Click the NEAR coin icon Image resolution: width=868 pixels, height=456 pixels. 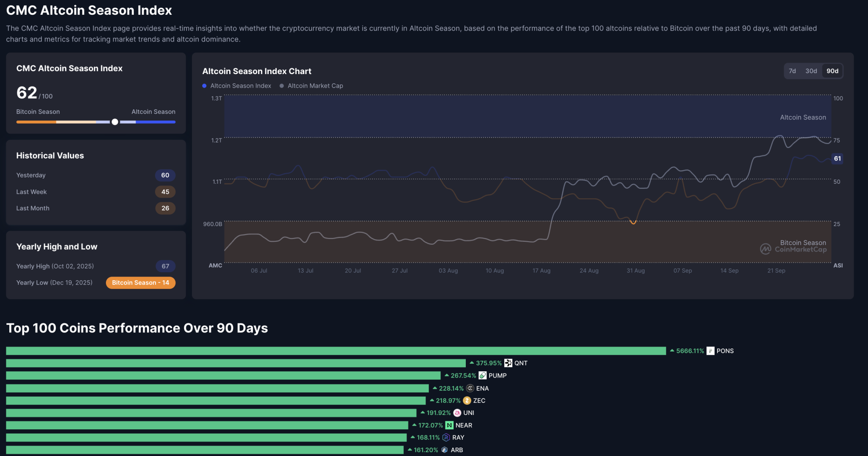click(x=449, y=425)
